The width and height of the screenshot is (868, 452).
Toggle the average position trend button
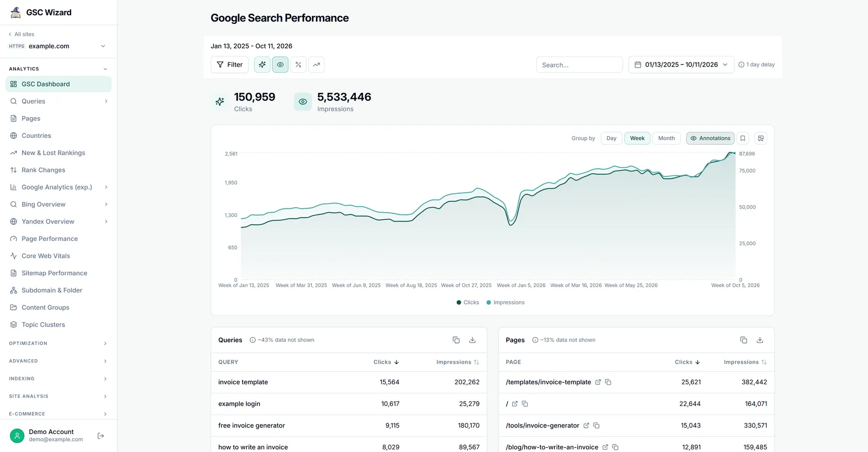click(x=316, y=65)
